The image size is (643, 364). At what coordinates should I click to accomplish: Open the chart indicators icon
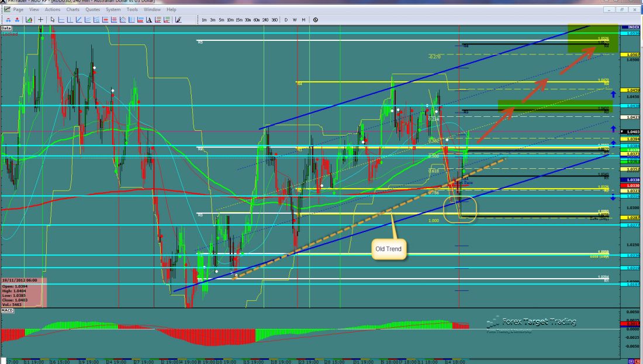point(28,19)
